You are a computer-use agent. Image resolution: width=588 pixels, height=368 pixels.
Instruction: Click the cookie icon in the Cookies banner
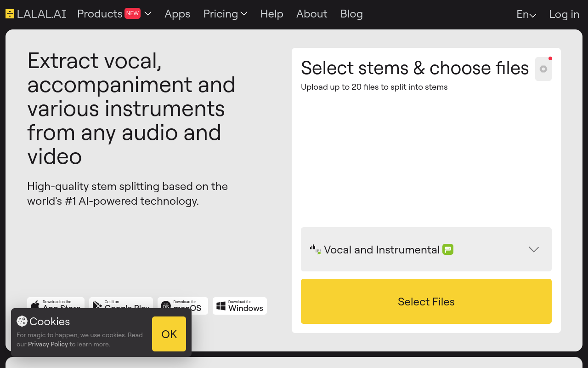22,321
